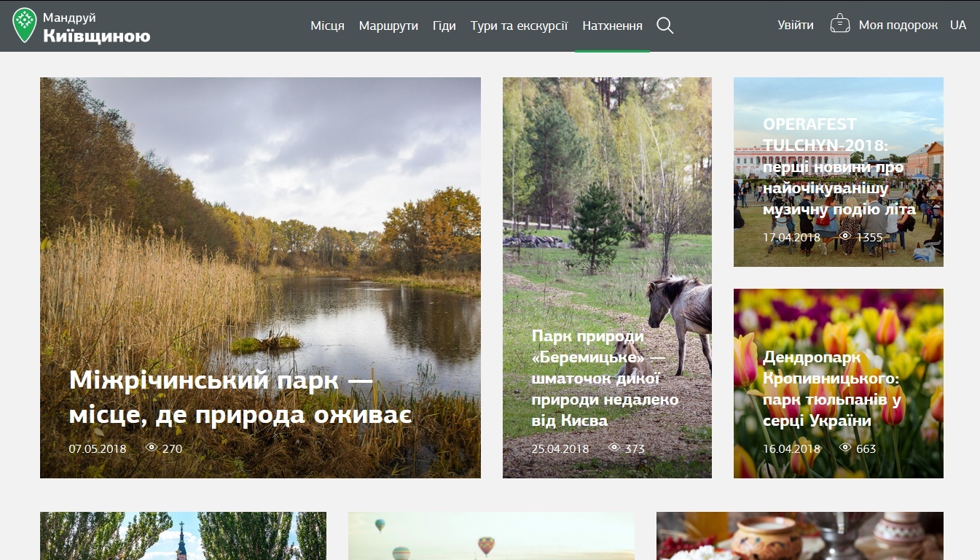This screenshot has height=560, width=980.
Task: Open OPERAFEST TULCHYN-2018 article title
Action: click(x=839, y=167)
